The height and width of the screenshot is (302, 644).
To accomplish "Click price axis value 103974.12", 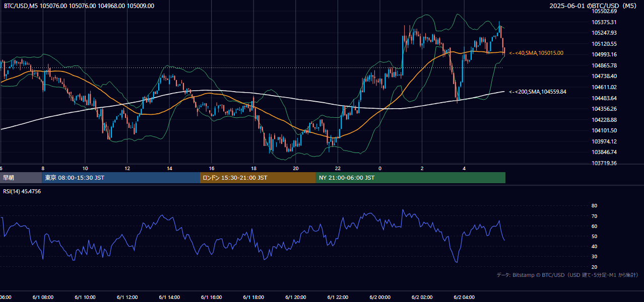I will (604, 141).
